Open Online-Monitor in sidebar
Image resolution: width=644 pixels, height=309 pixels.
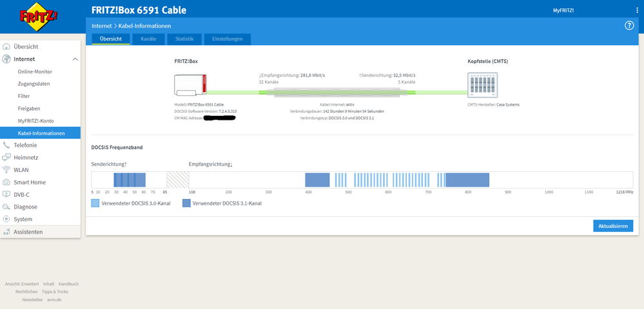[x=40, y=71]
